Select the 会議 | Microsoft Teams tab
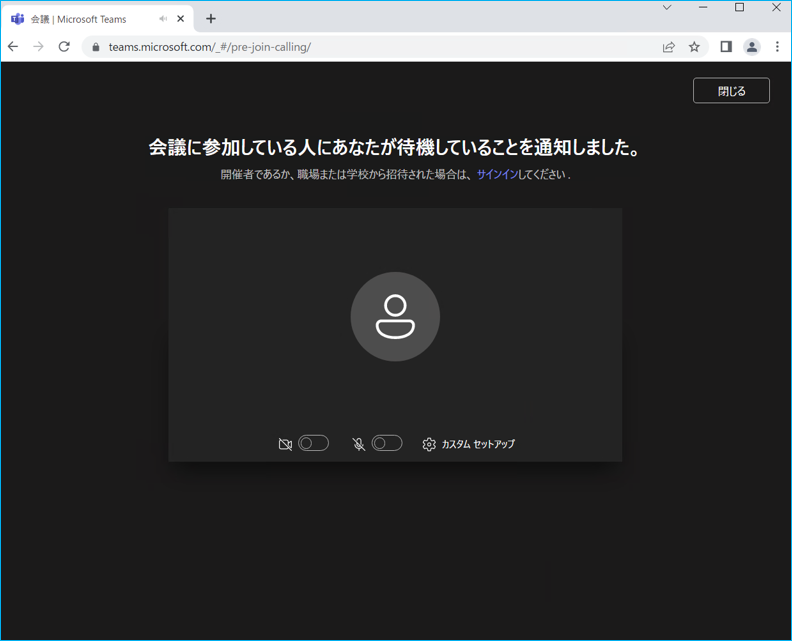This screenshot has height=641, width=792. 97,19
